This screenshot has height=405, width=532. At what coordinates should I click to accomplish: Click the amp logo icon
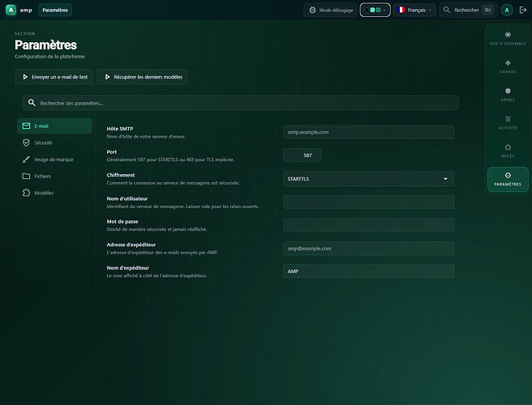11,10
